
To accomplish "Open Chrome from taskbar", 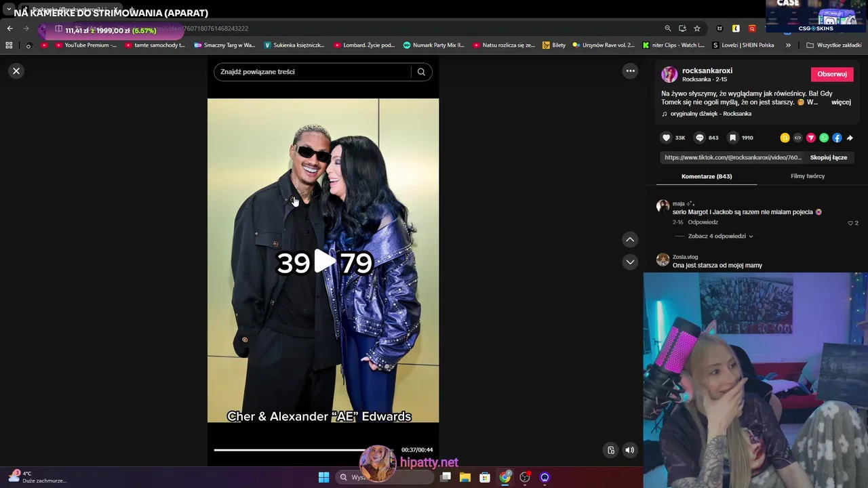I will (505, 477).
